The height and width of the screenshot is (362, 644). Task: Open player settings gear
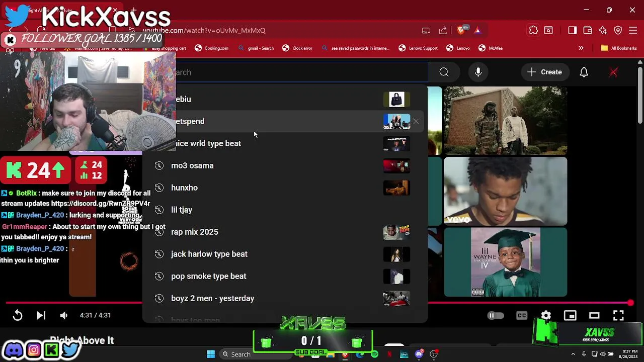coord(546,315)
